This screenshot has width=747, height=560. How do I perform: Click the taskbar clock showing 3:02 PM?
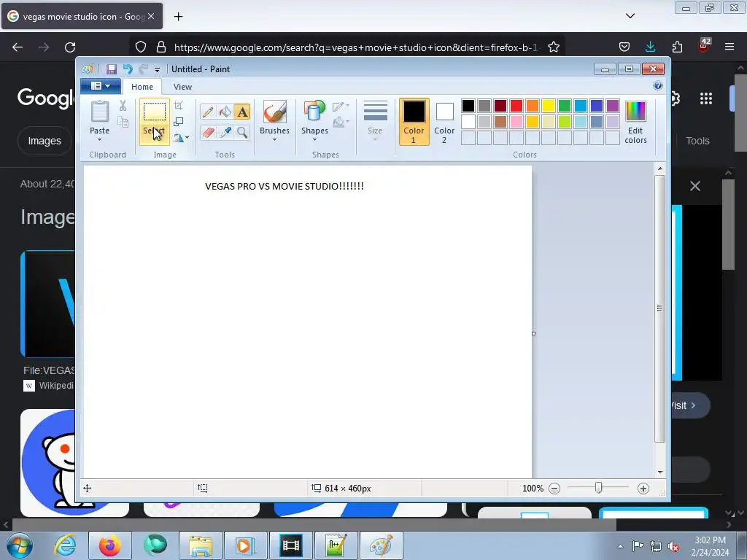click(711, 546)
